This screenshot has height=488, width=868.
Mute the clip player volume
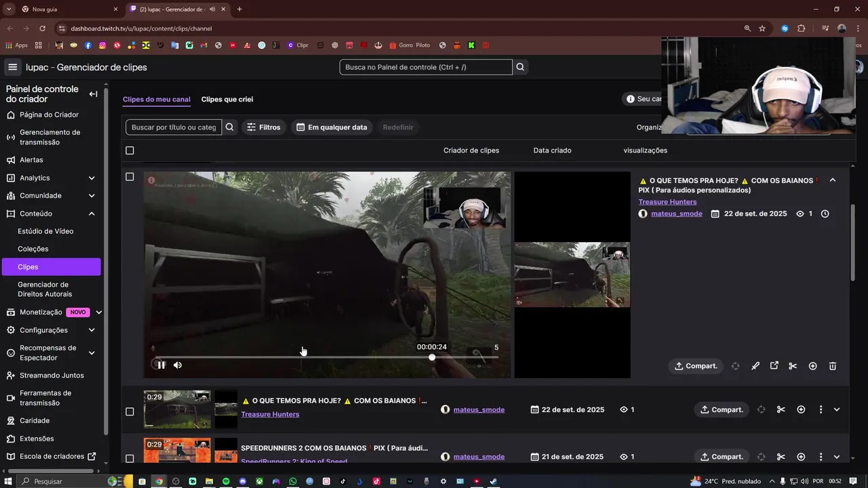(178, 365)
